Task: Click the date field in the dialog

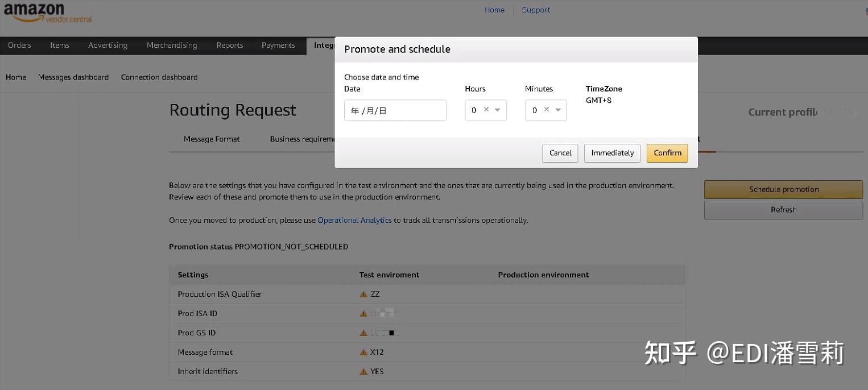Action: (x=395, y=110)
